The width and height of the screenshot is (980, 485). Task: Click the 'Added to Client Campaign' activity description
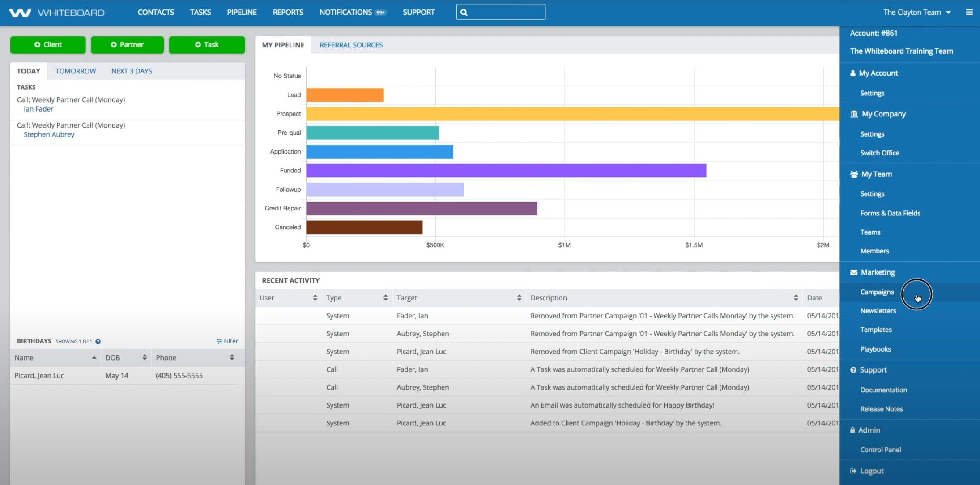[x=626, y=423]
